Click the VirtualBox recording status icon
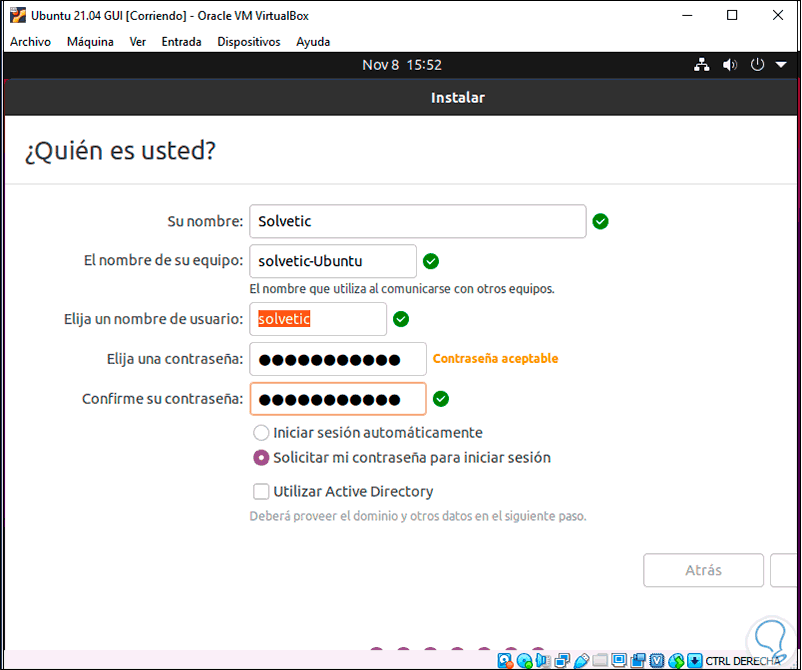Viewport: 802px width, 670px height. coord(638,661)
